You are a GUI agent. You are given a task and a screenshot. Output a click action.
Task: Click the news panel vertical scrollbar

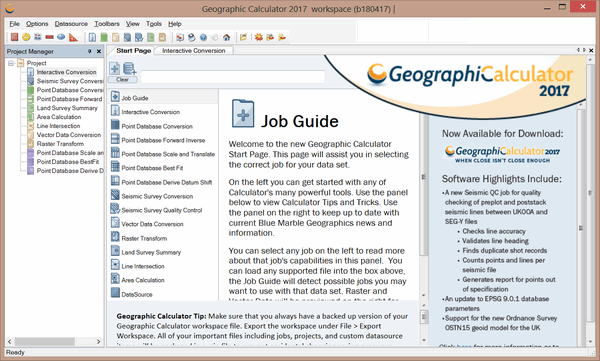[580, 227]
